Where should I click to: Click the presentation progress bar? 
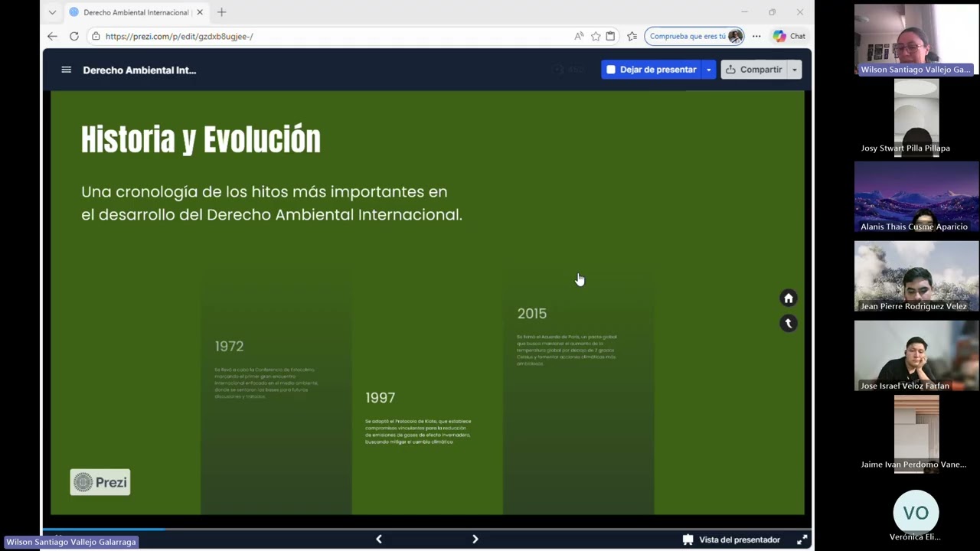tap(427, 529)
